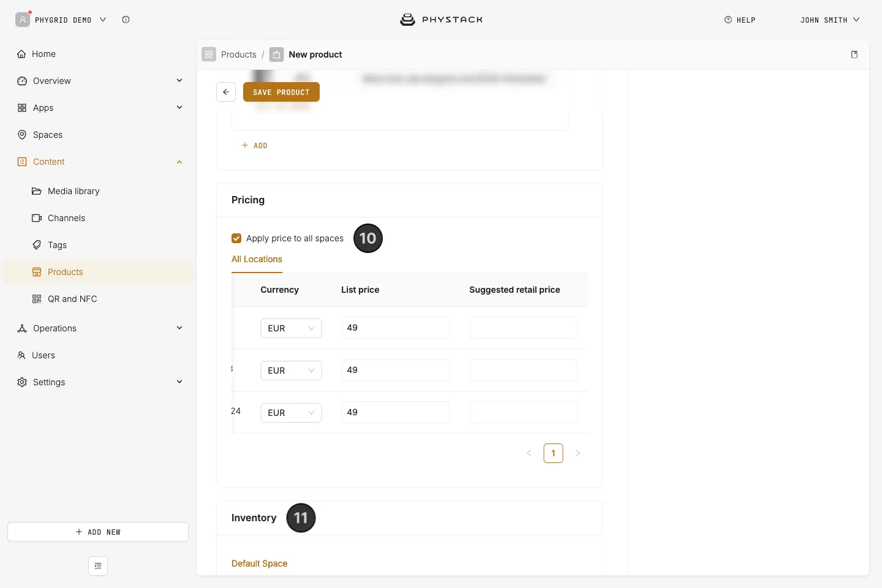
Task: Expand the Apps menu
Action: pyautogui.click(x=179, y=108)
